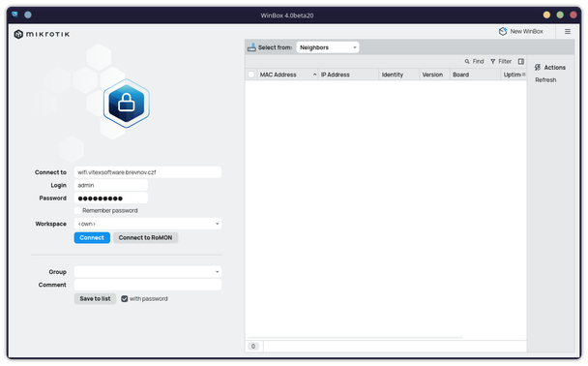Click the blue lock hexagon icon
This screenshot has height=366, width=588.
click(x=127, y=104)
